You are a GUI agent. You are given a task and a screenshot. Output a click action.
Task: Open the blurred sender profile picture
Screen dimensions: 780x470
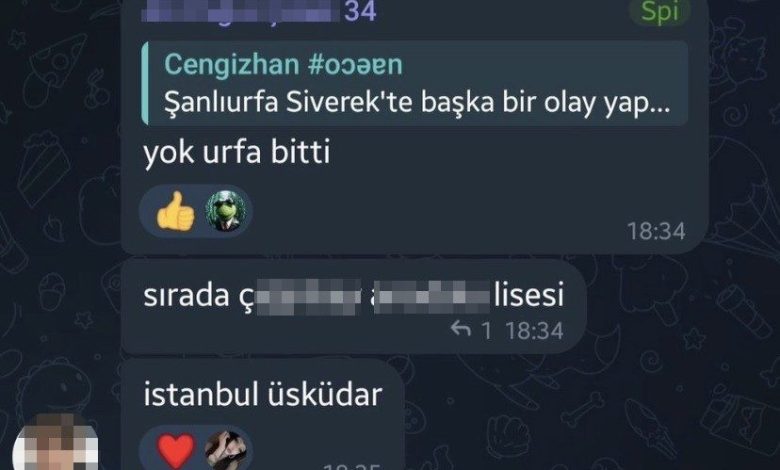point(55,442)
